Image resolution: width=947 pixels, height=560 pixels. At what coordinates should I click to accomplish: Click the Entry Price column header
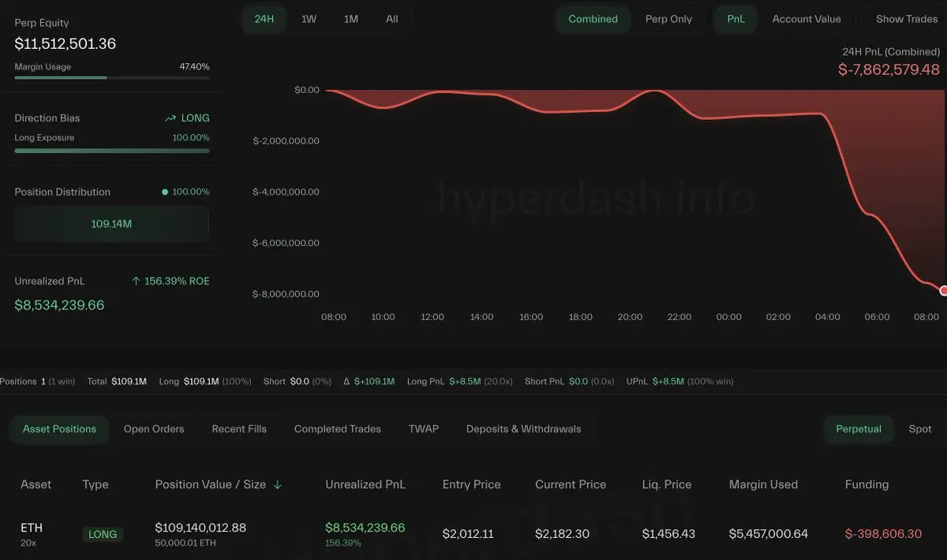pos(471,484)
